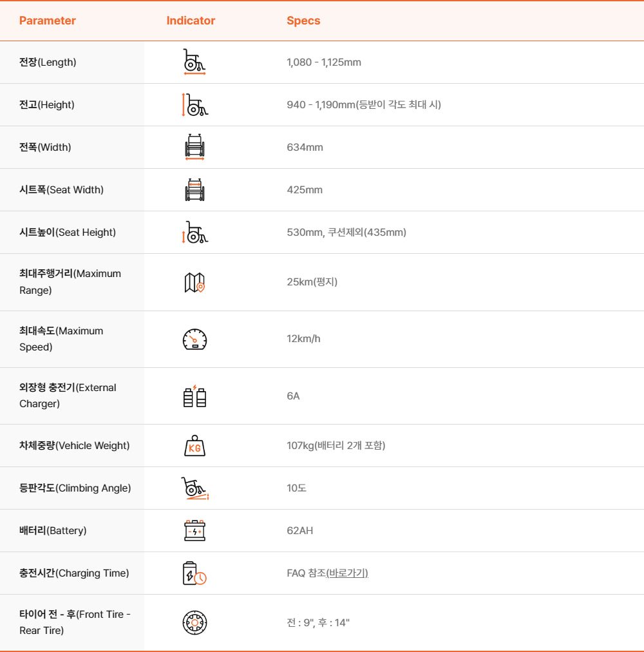Select the Front Tire - Rear Tire label

[75, 622]
